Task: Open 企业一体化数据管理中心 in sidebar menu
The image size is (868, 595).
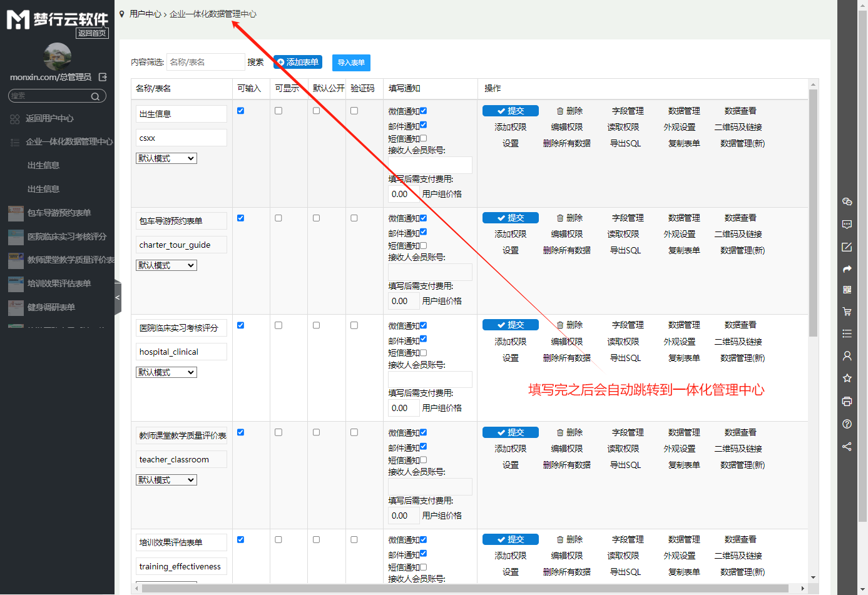Action: pos(69,142)
